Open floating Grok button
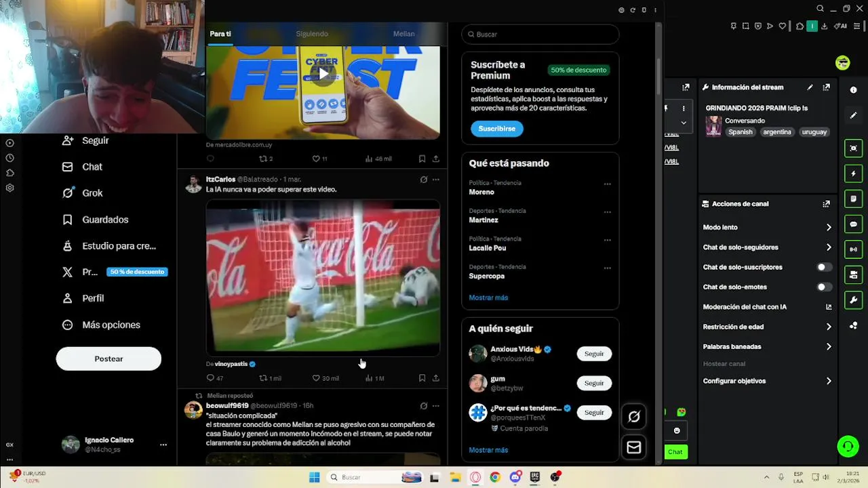 click(633, 417)
